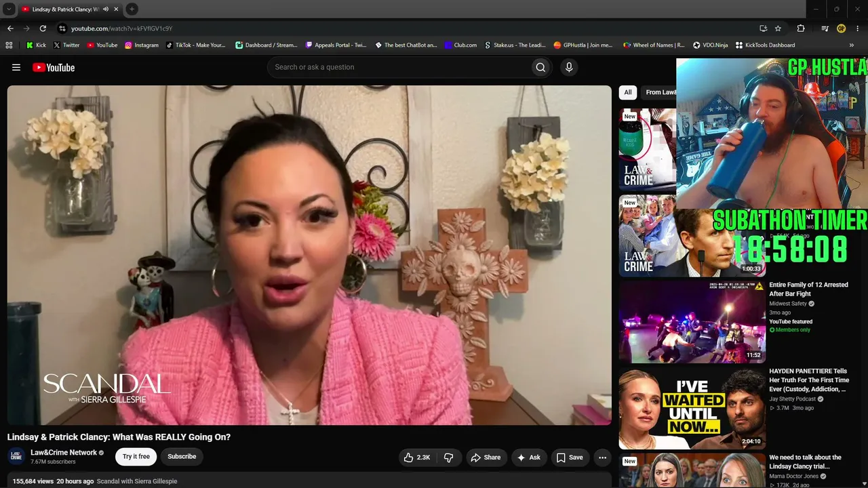Viewport: 868px width, 488px height.
Task: Open HAYDEN PANETTIERE Tells Her Truth title
Action: pos(809,380)
